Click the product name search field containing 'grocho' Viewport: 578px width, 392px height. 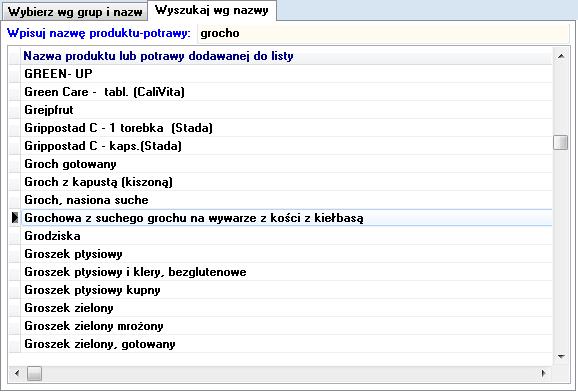383,33
